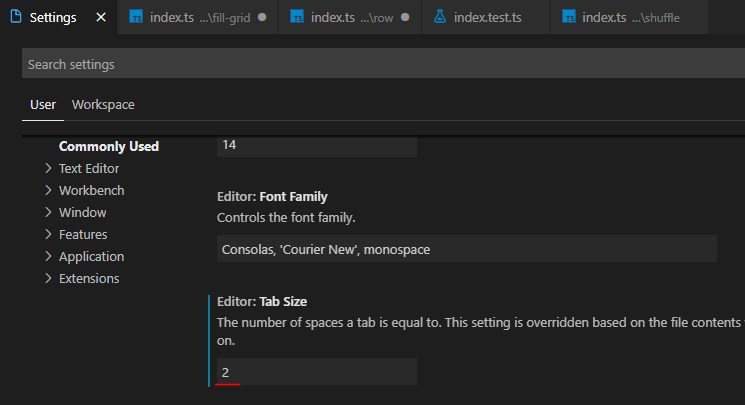Click font size field showing 14

pyautogui.click(x=317, y=146)
